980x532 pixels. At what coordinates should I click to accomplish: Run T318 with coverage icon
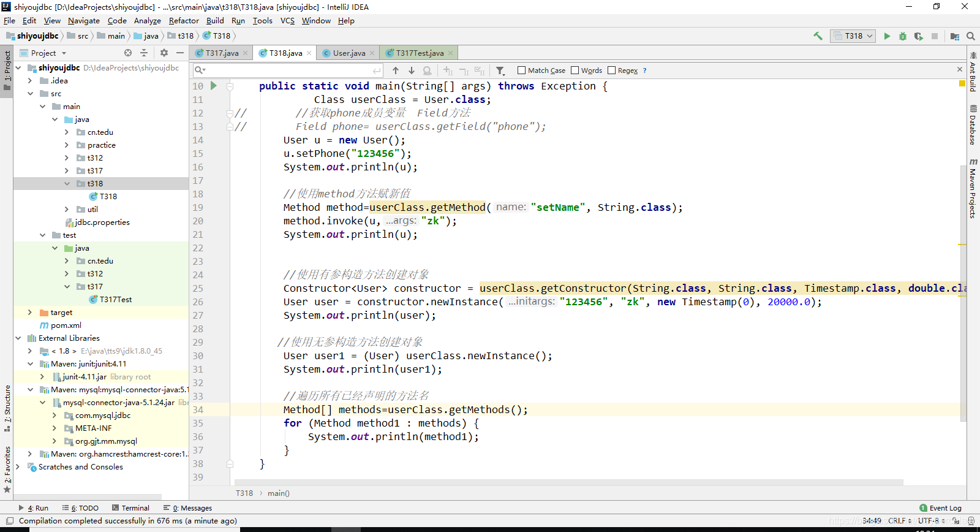click(x=918, y=36)
